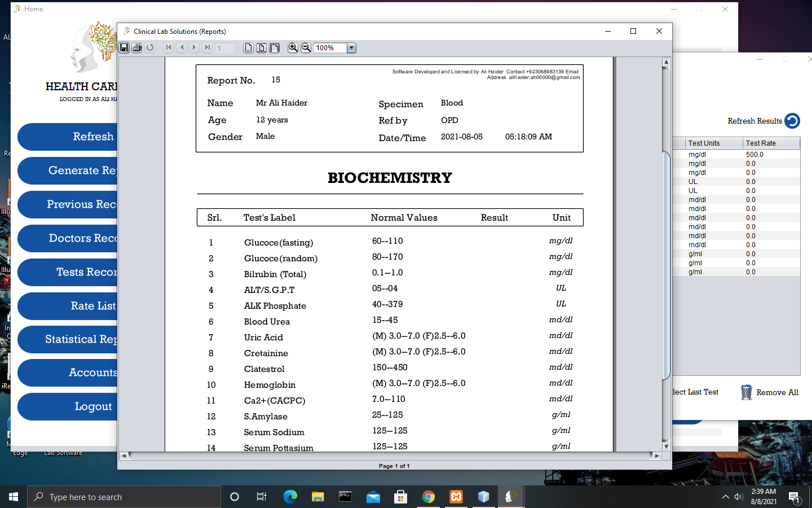Viewport: 812px width, 508px height.
Task: Go to the next report page
Action: [194, 47]
